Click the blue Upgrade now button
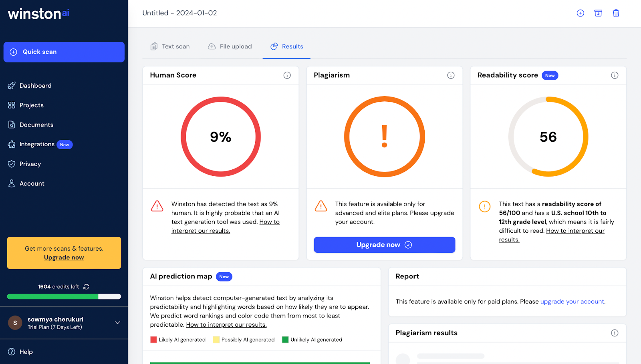641x364 pixels. point(385,245)
